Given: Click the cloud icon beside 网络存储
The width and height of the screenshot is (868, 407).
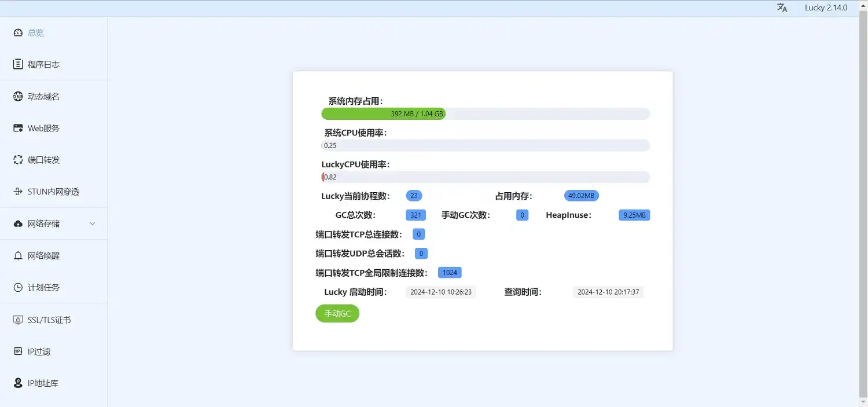Looking at the screenshot, I should click(18, 223).
